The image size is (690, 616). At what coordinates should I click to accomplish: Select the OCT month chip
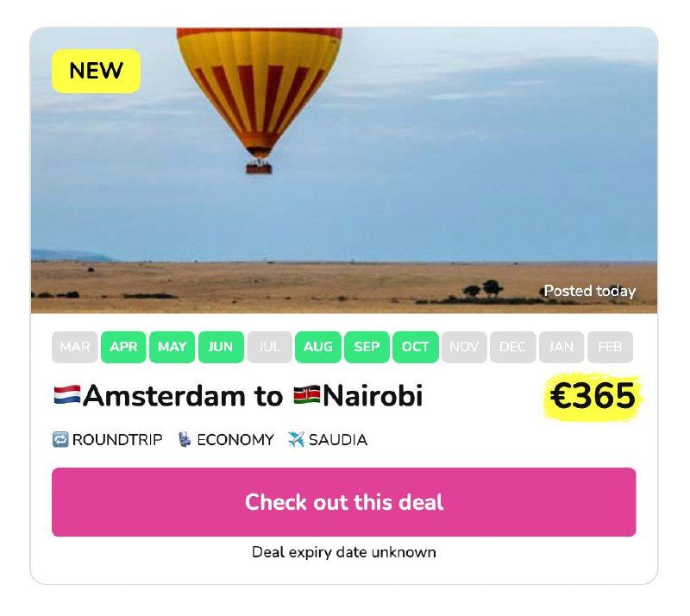(x=415, y=347)
